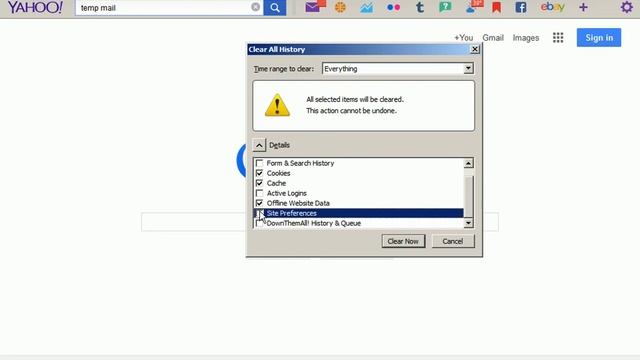Open the Gmail link
640x360 pixels.
pyautogui.click(x=493, y=38)
